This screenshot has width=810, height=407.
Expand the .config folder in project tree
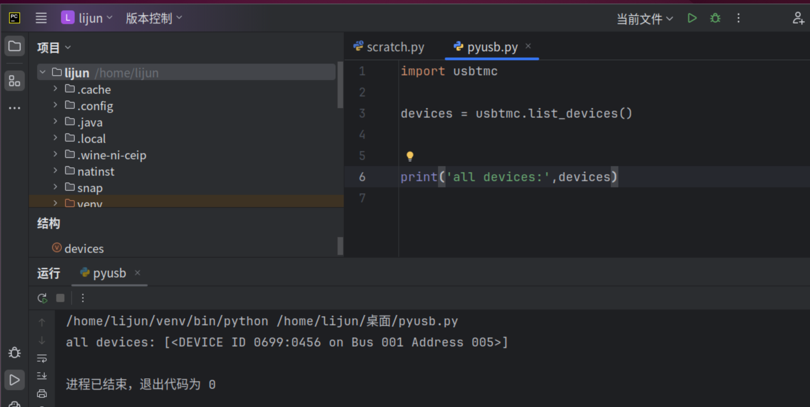point(56,106)
